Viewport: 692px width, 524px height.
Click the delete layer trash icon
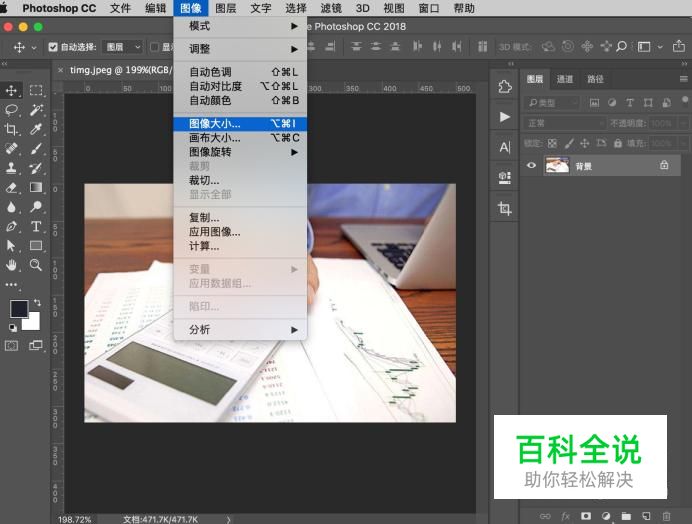click(x=666, y=516)
